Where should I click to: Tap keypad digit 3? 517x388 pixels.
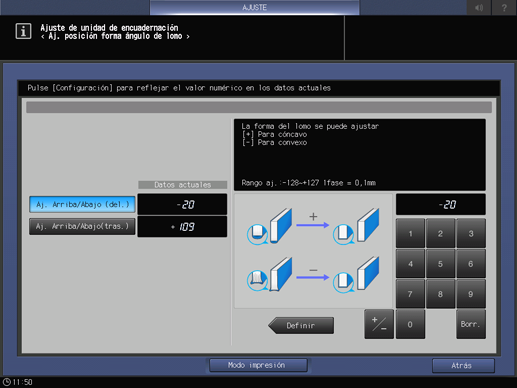click(x=471, y=233)
